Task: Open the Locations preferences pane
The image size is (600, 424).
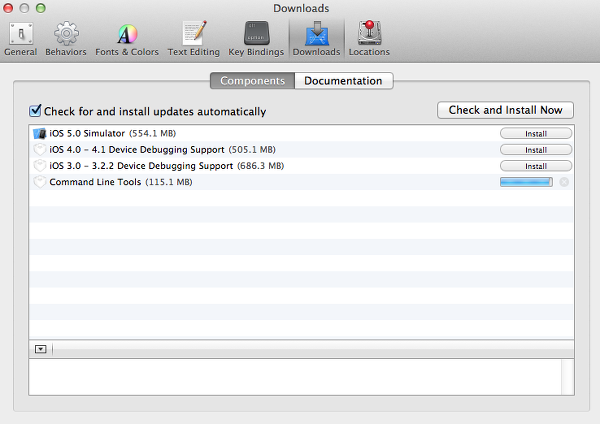Action: pyautogui.click(x=369, y=38)
